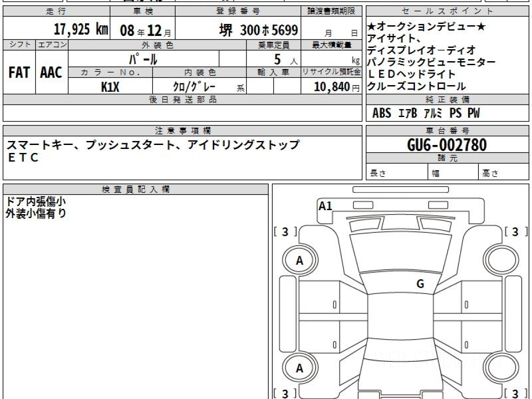Select the ★オークションデビュー★ line

coord(427,27)
